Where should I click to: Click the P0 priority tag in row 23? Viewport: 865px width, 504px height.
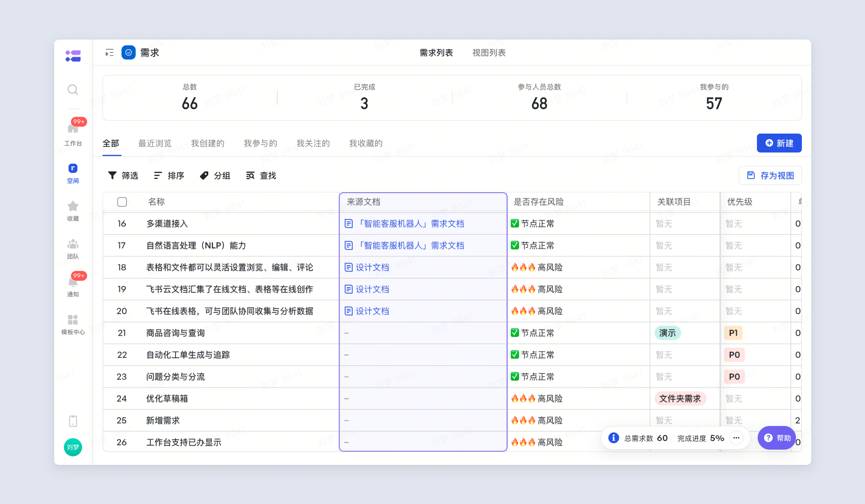tap(734, 377)
